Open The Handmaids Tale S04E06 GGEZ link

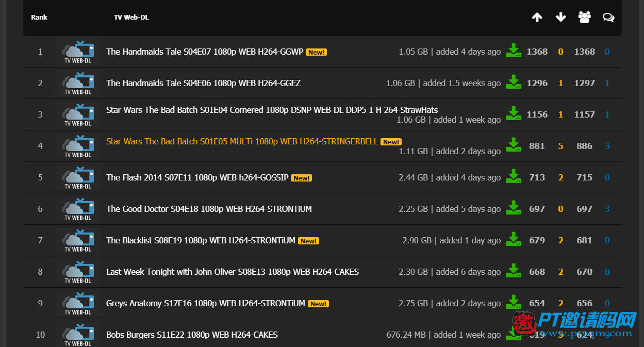point(203,83)
